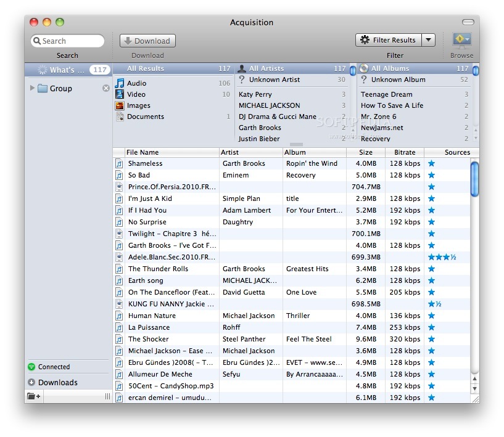Select The Thunder Rolls file
504x437 pixels.
pos(291,269)
